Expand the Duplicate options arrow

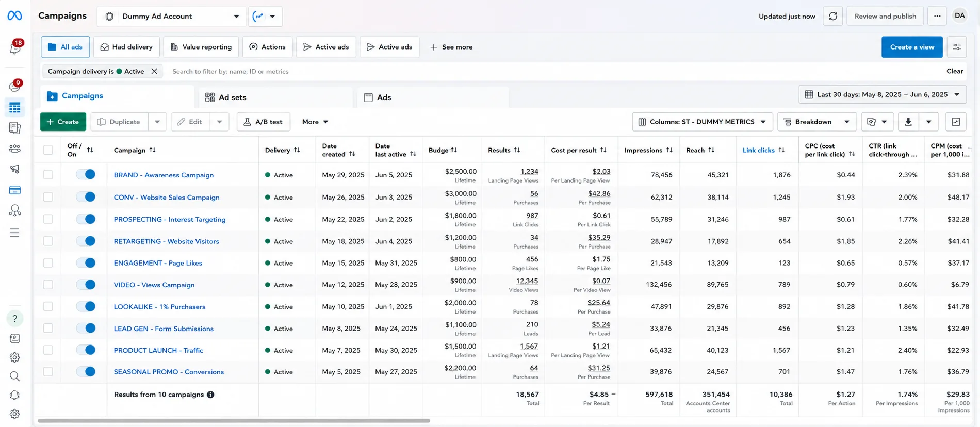(157, 122)
